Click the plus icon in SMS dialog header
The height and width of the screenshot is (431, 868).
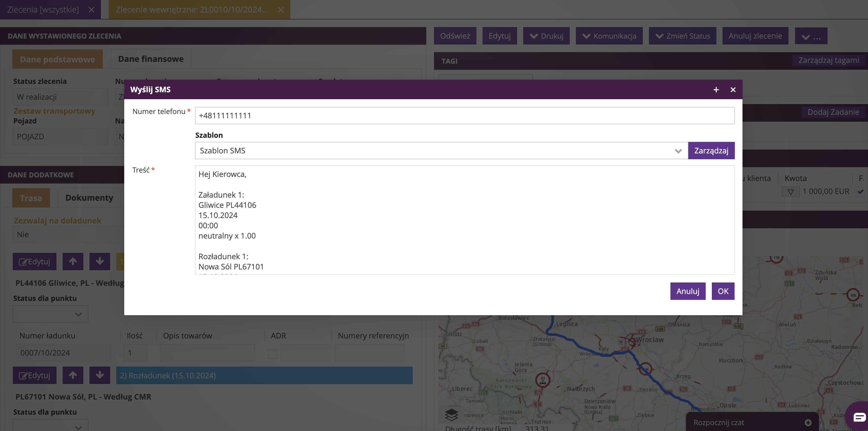pyautogui.click(x=716, y=90)
